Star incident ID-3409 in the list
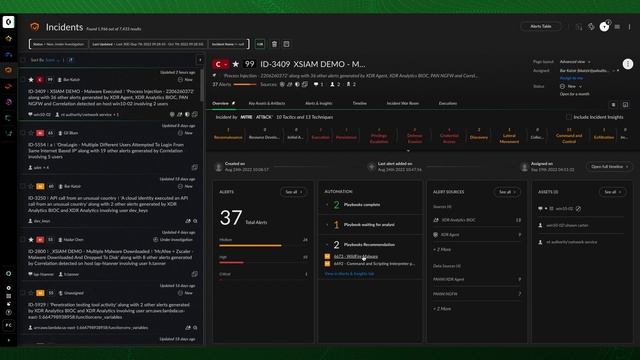Viewport: 640px width, 360px height. 31,80
